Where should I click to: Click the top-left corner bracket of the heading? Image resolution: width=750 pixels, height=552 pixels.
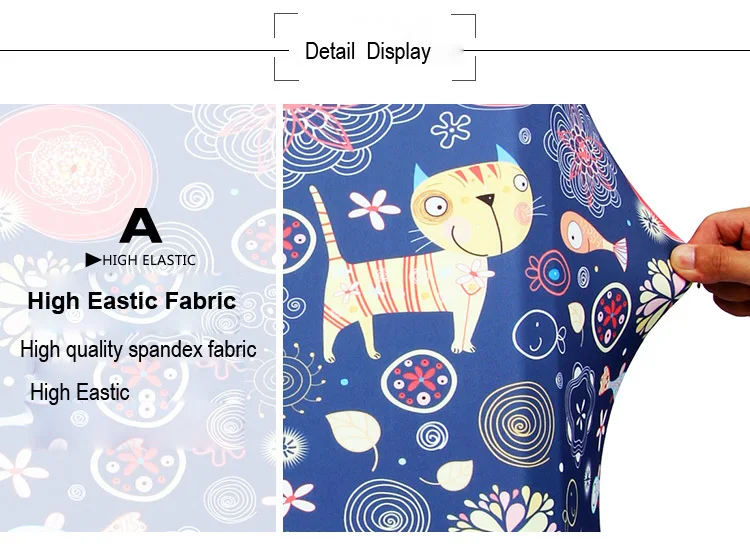(x=286, y=25)
